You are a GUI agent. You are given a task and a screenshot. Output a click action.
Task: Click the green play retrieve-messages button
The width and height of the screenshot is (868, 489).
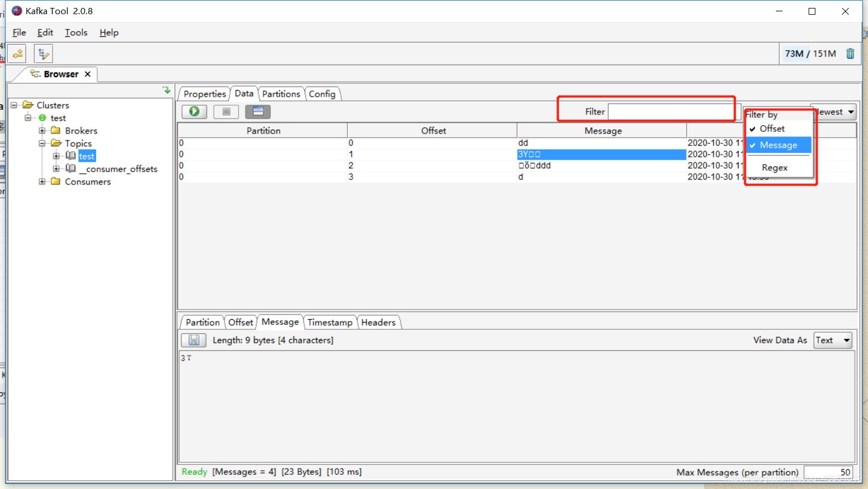[x=194, y=111]
